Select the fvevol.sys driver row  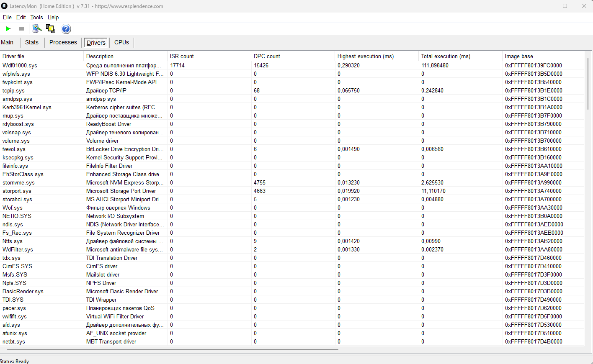pyautogui.click(x=292, y=149)
